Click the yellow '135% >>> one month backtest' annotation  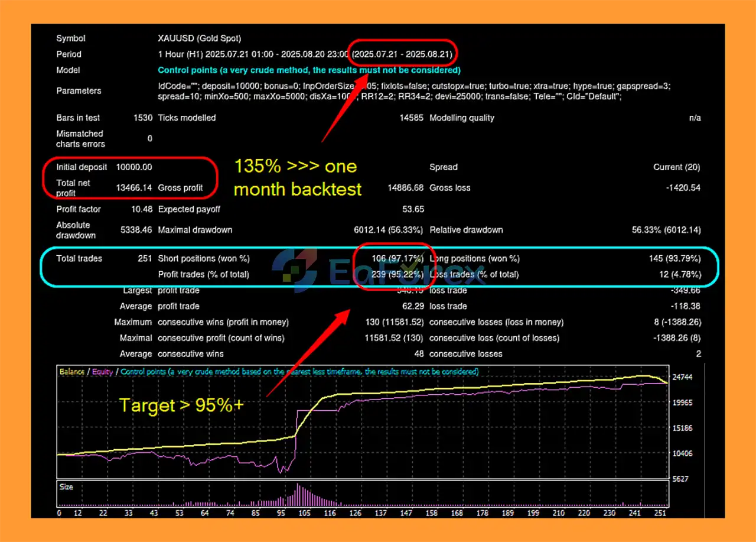[298, 177]
